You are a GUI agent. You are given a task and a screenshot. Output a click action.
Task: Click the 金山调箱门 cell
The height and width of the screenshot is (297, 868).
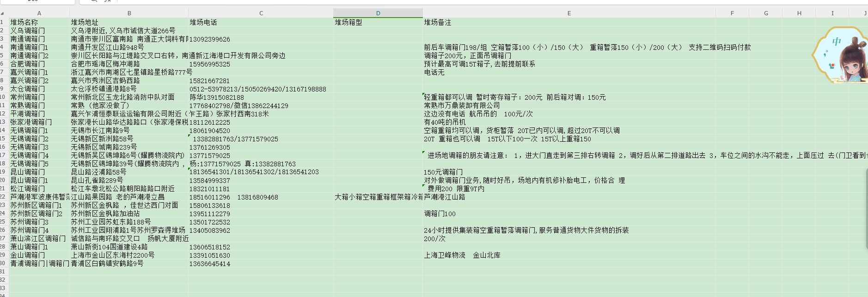pyautogui.click(x=39, y=255)
